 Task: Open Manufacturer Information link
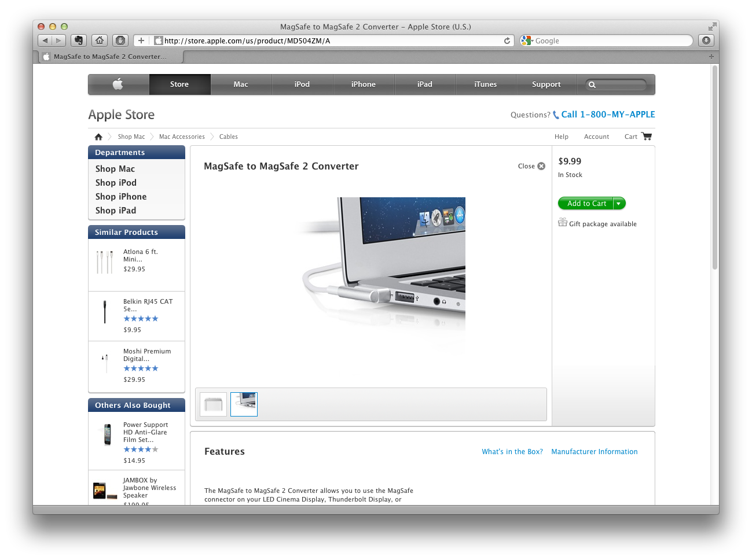(x=595, y=452)
